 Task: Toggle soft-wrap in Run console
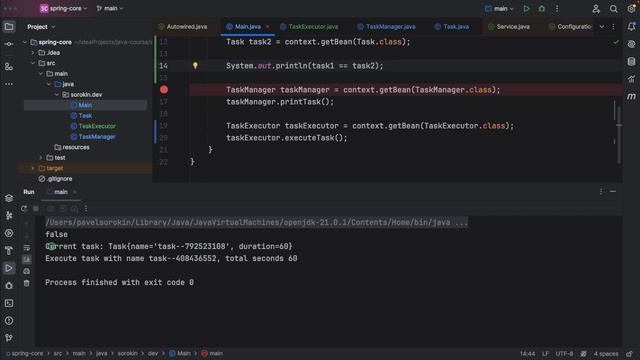tap(27, 248)
